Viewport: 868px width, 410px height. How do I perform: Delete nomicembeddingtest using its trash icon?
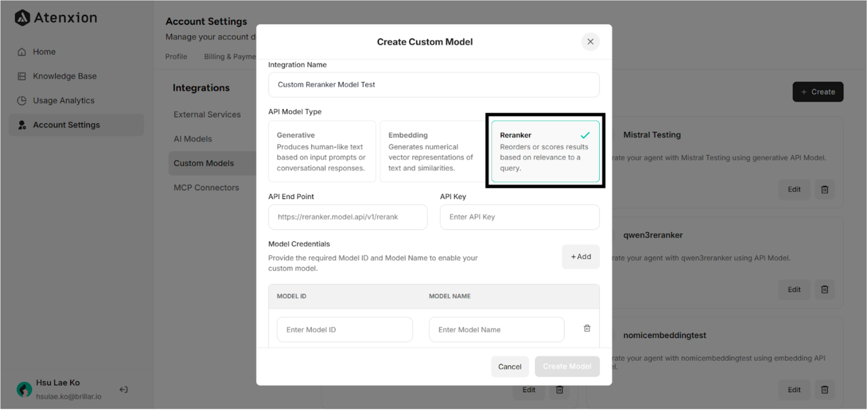(825, 390)
